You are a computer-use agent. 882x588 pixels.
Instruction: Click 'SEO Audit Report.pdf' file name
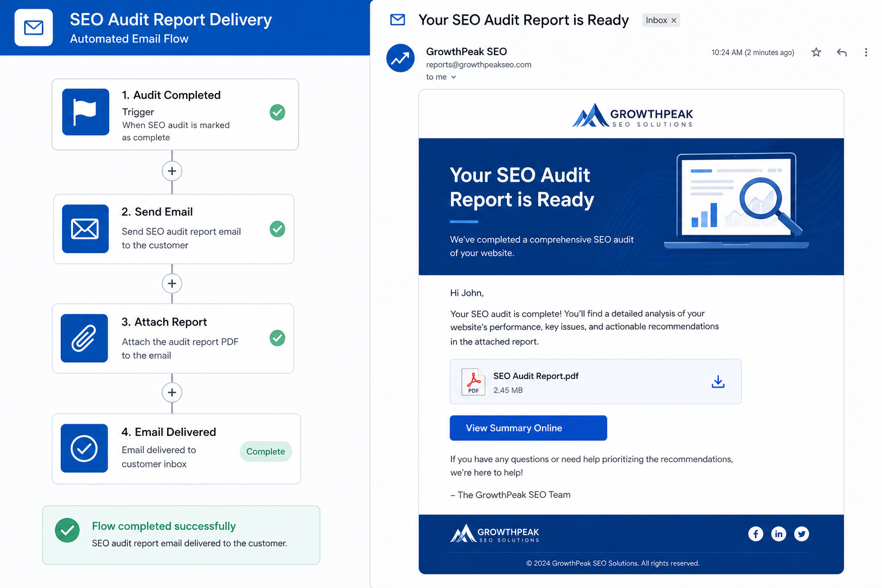click(x=536, y=376)
